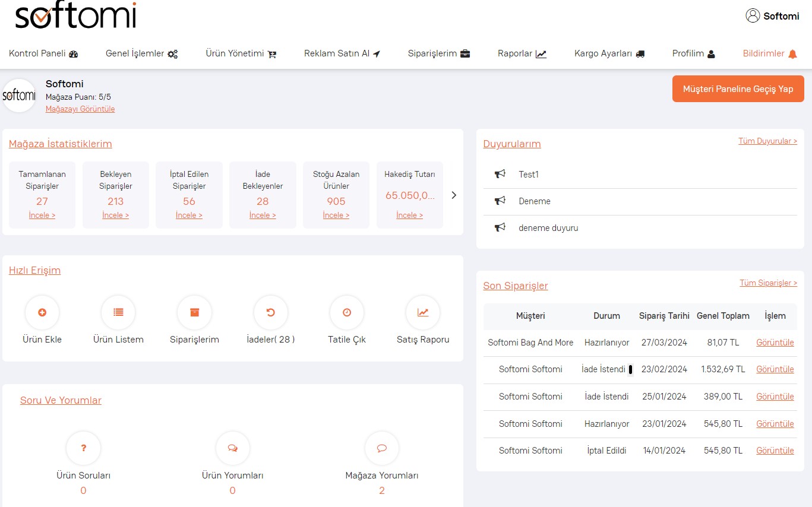Viewport: 812px width, 507px height.
Task: Click the Bildirimler bell menu item
Action: coord(770,53)
